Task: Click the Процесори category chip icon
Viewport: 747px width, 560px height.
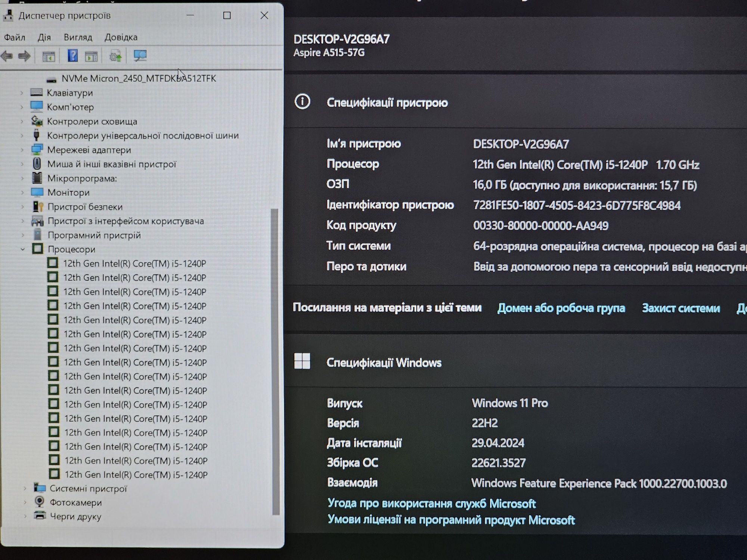Action: [x=38, y=249]
